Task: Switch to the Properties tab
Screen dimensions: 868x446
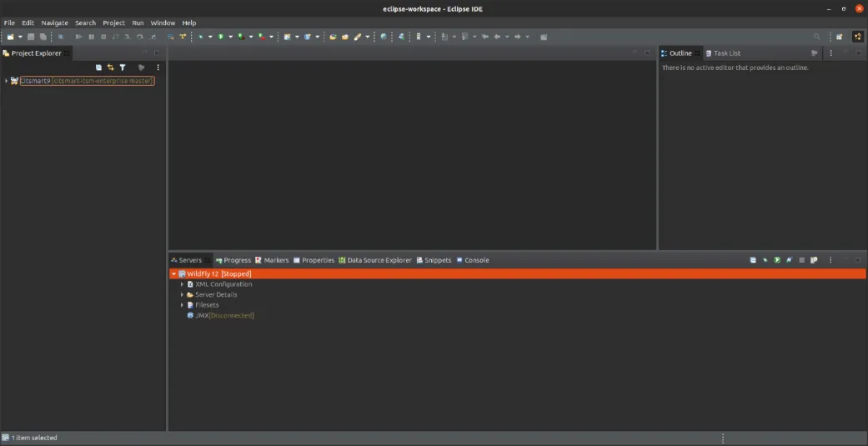Action: (314, 260)
